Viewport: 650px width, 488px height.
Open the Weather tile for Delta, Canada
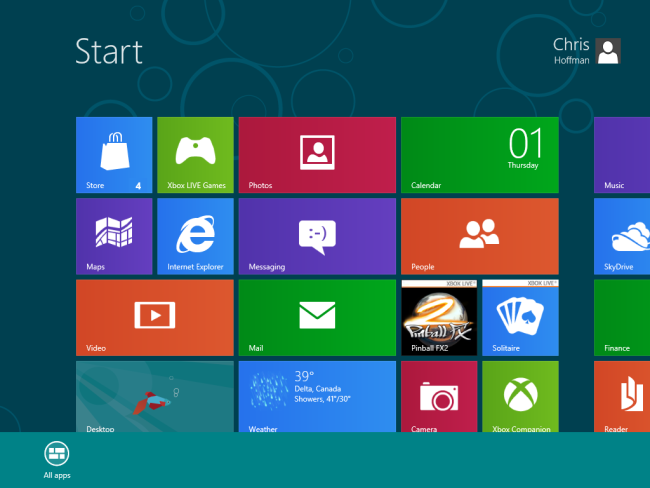pos(317,396)
